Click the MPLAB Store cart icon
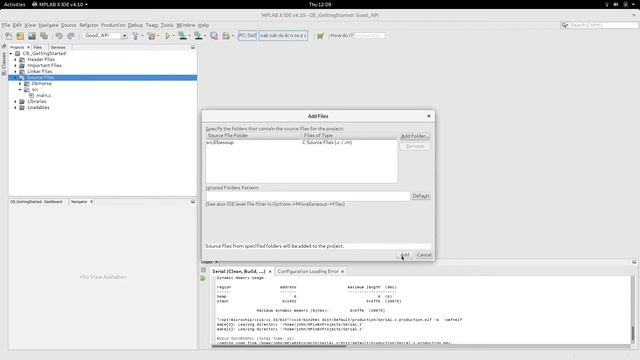This screenshot has height=360, width=640. pyautogui.click(x=320, y=36)
